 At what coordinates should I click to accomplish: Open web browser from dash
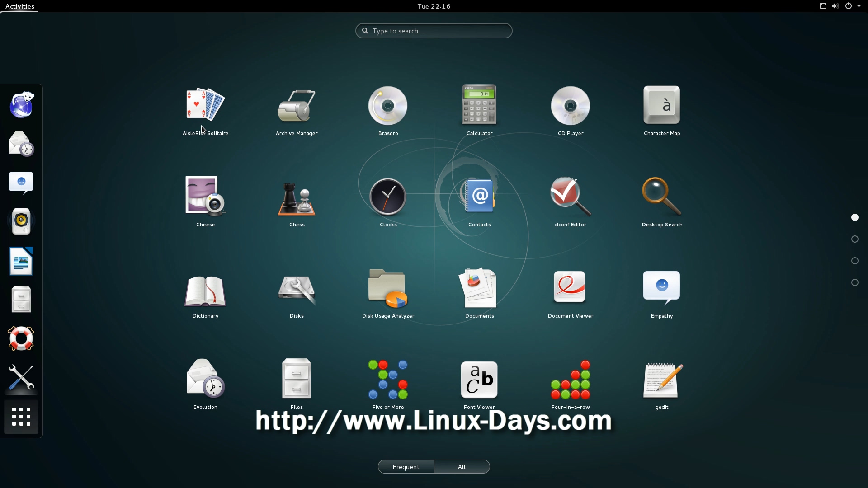(21, 104)
